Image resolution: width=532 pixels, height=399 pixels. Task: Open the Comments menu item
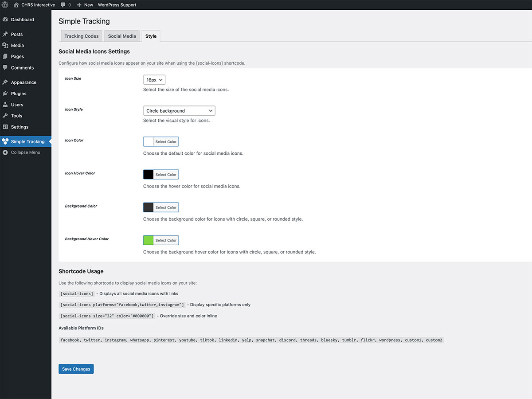26,67
